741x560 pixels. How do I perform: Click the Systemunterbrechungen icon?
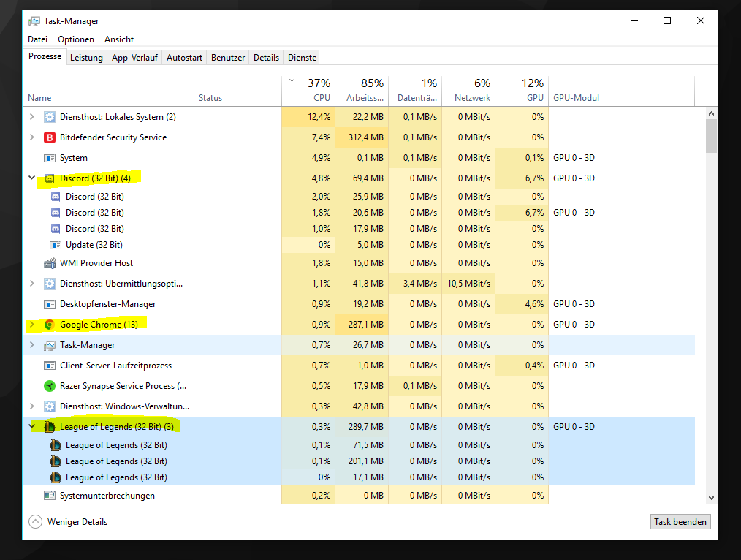tap(49, 495)
